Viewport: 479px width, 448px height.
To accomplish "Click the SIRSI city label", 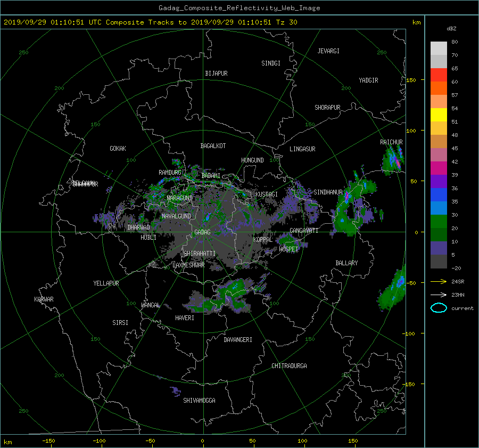I will (120, 323).
